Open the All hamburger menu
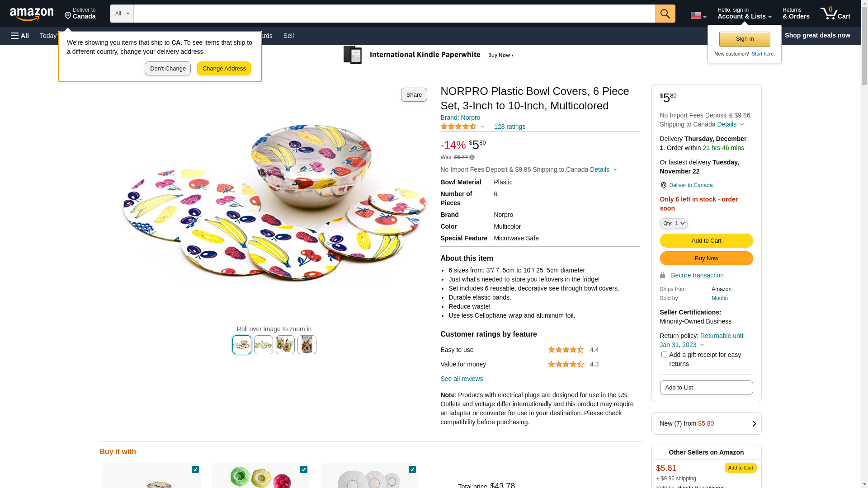 tap(20, 36)
